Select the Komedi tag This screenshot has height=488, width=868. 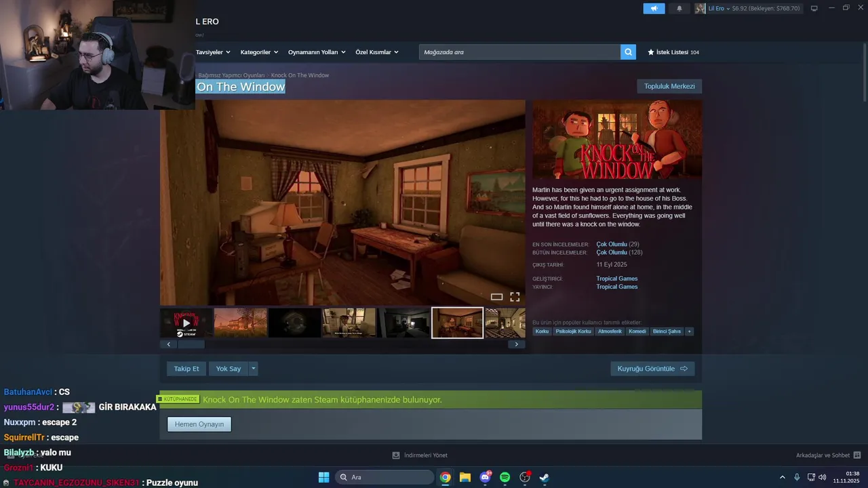[637, 331]
